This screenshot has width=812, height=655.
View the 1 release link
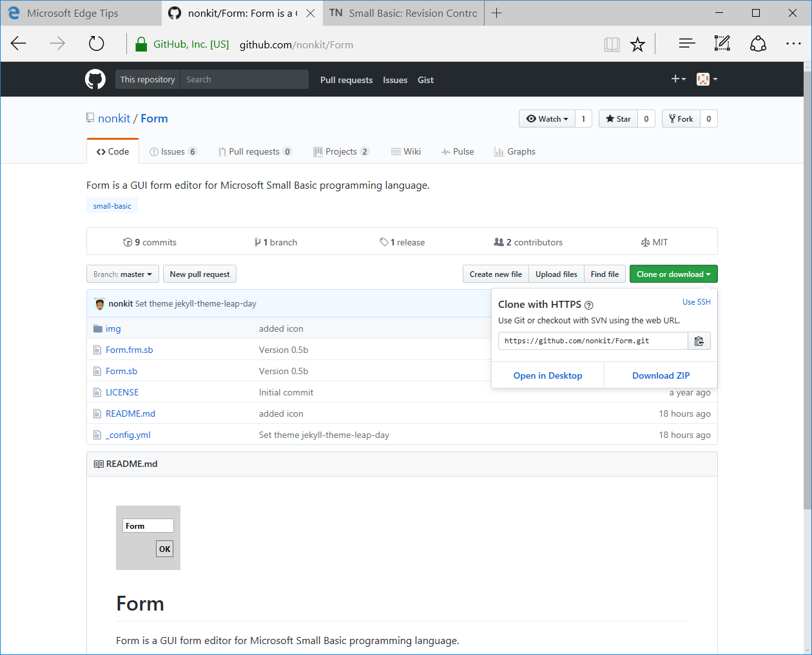[x=402, y=242]
